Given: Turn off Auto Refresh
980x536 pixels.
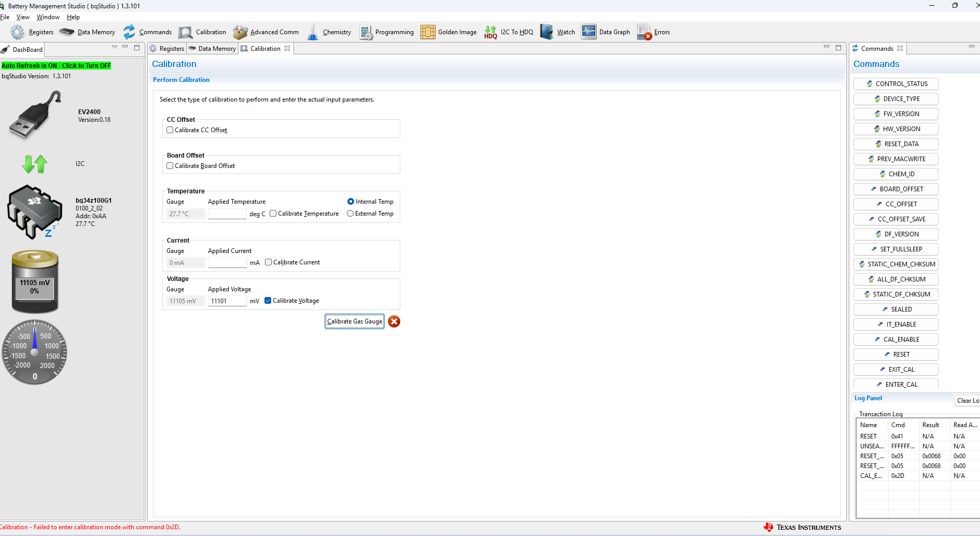Looking at the screenshot, I should tap(56, 66).
